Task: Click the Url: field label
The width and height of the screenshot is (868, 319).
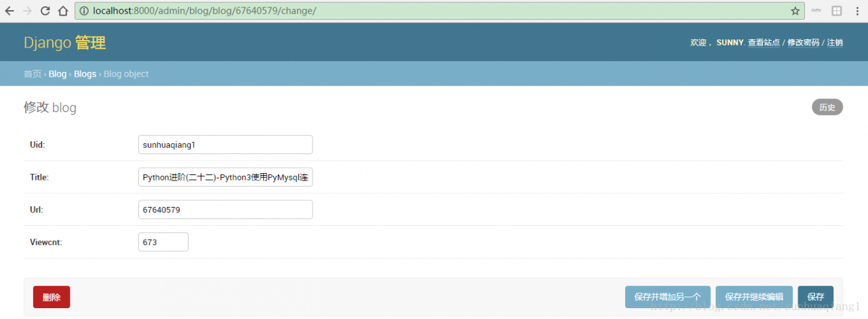Action: (37, 210)
